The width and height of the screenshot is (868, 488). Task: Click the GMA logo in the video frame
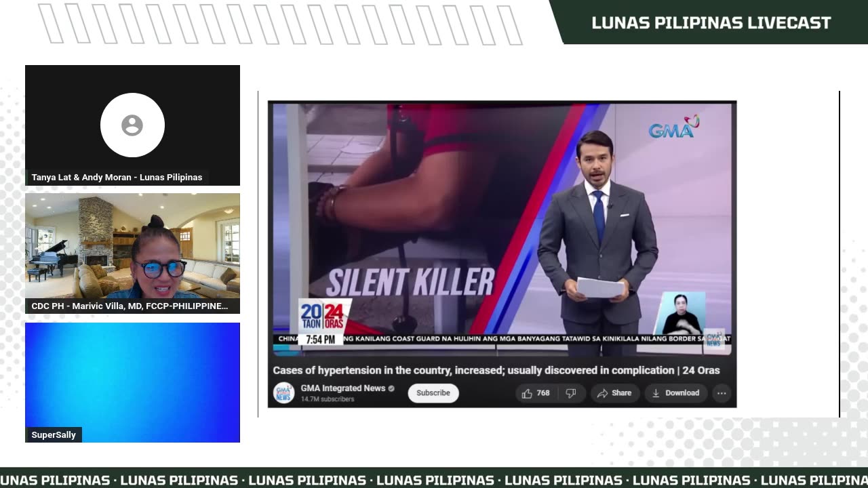tap(674, 127)
